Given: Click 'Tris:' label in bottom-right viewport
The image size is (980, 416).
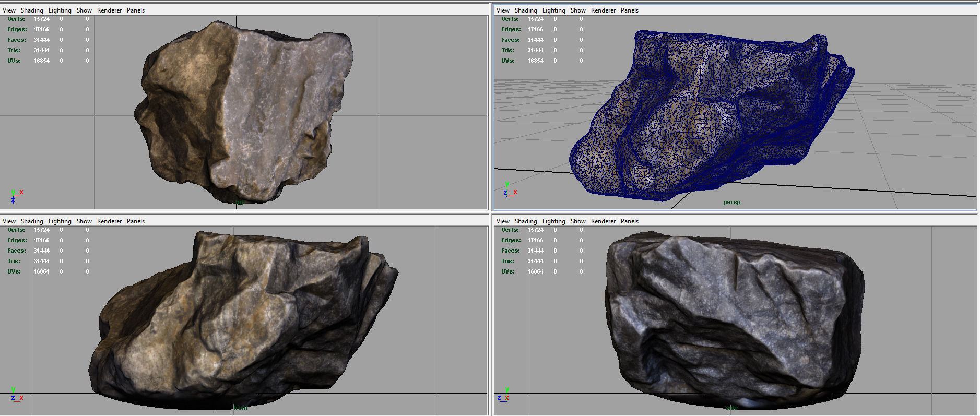Looking at the screenshot, I should click(x=508, y=261).
